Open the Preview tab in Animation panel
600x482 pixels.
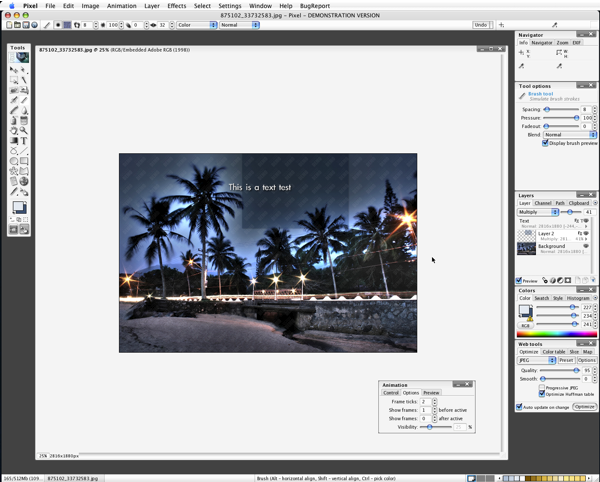point(431,393)
